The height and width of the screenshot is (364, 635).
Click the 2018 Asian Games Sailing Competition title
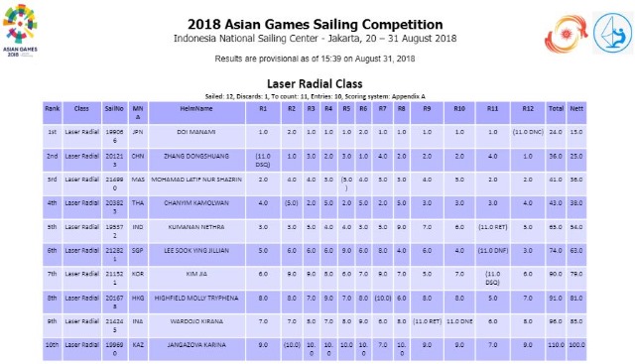316,24
